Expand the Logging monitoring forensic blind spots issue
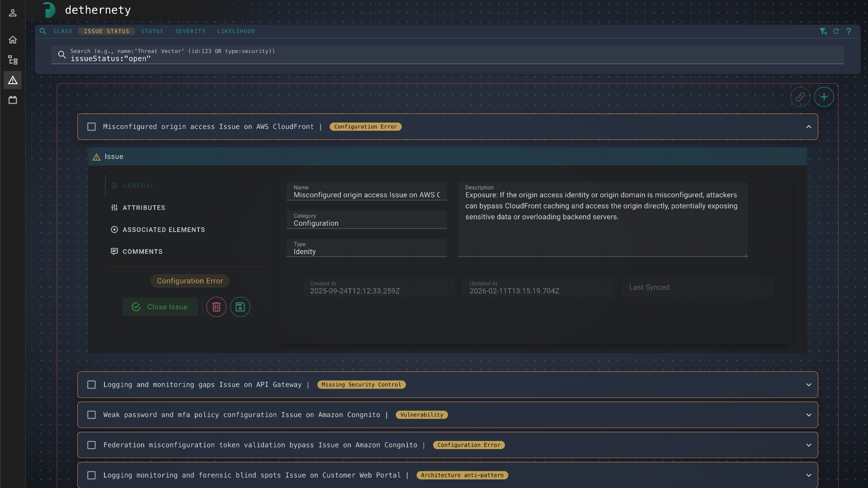The height and width of the screenshot is (488, 868). click(809, 475)
